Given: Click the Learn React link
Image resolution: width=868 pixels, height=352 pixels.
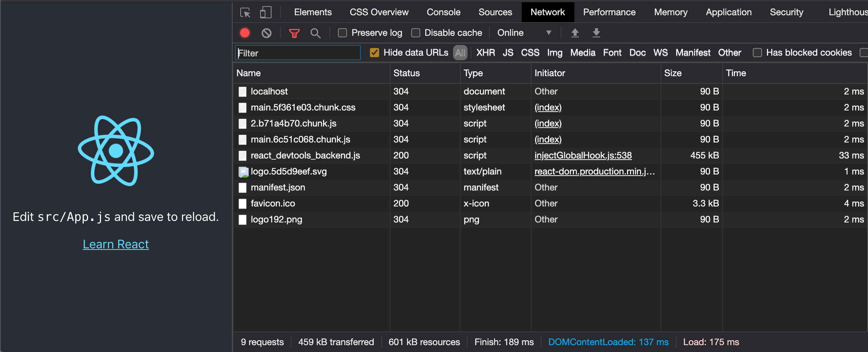Looking at the screenshot, I should (x=116, y=244).
